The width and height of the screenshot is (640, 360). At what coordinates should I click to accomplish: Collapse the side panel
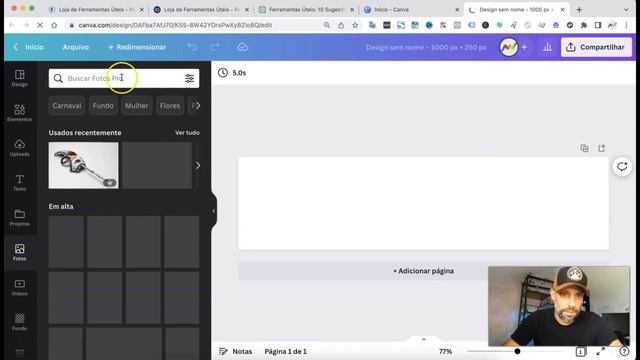[x=214, y=211]
